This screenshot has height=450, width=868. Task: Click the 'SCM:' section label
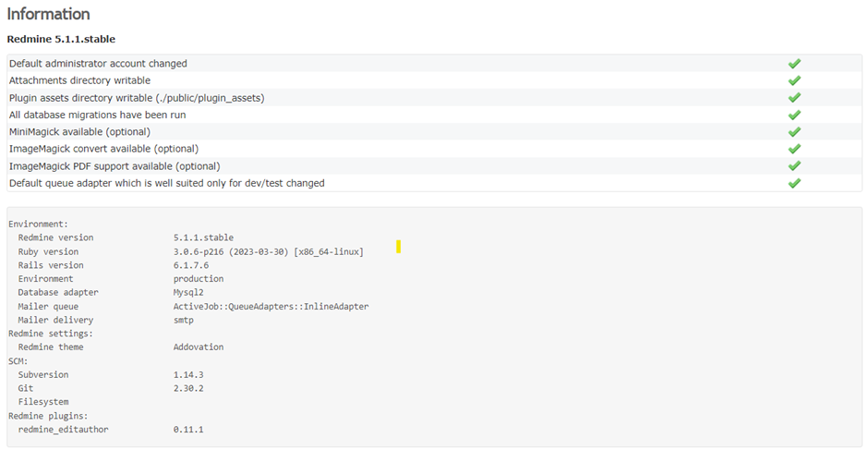(x=18, y=361)
